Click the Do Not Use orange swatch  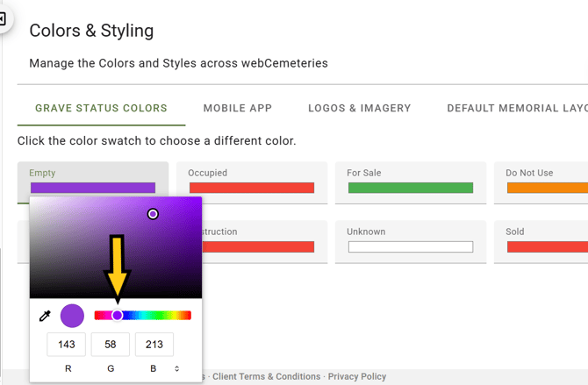pos(546,188)
